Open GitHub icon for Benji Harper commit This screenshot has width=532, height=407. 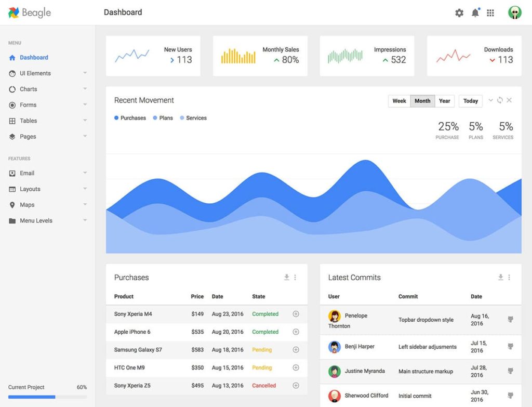pos(510,347)
